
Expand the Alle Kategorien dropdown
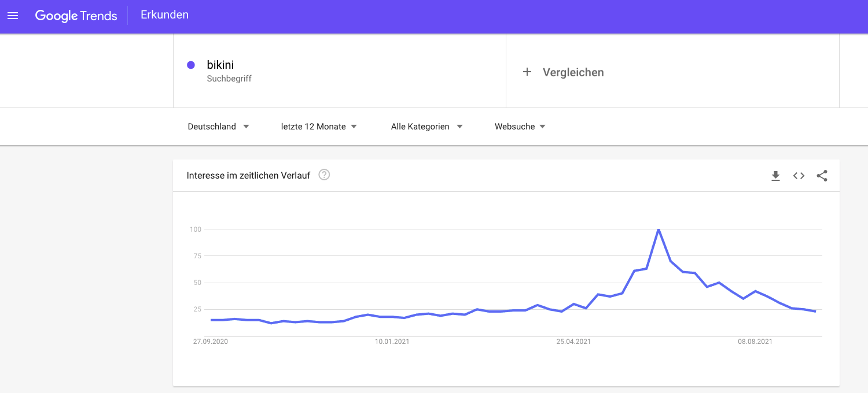coord(426,127)
